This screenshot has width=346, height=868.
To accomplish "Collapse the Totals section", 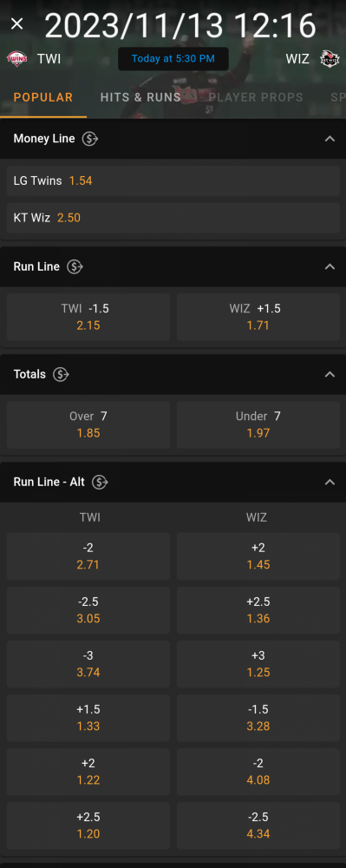I will coord(330,375).
